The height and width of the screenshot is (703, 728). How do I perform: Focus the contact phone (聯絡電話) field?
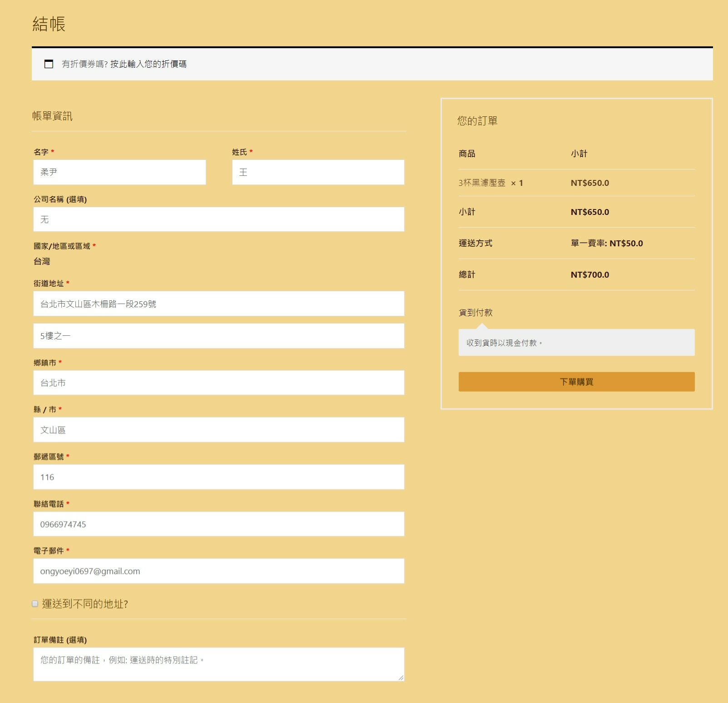pos(218,524)
